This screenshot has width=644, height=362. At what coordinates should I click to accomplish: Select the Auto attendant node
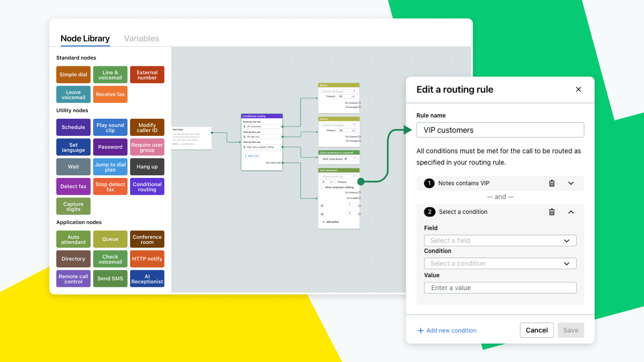73,239
